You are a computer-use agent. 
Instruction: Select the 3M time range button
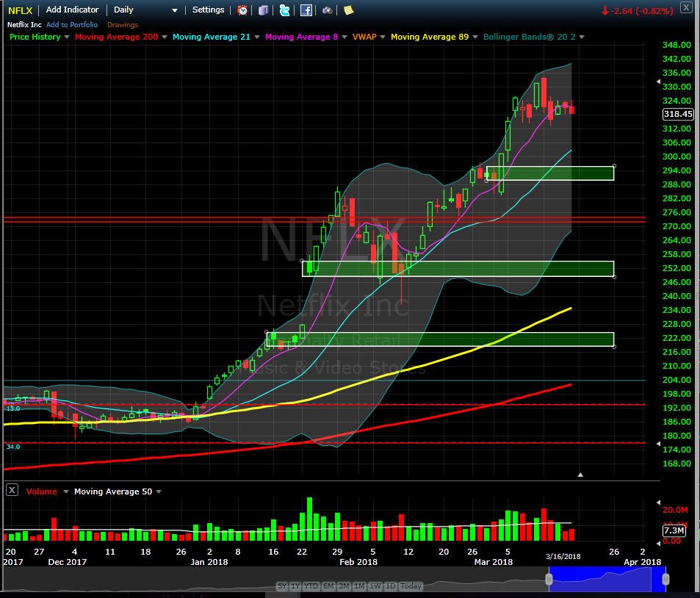coord(344,586)
